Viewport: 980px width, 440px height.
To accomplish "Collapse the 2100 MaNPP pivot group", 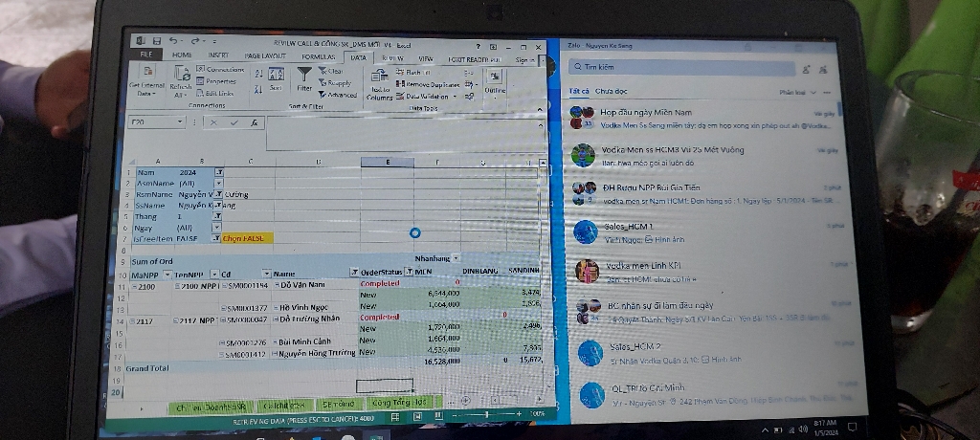I will coord(134,286).
